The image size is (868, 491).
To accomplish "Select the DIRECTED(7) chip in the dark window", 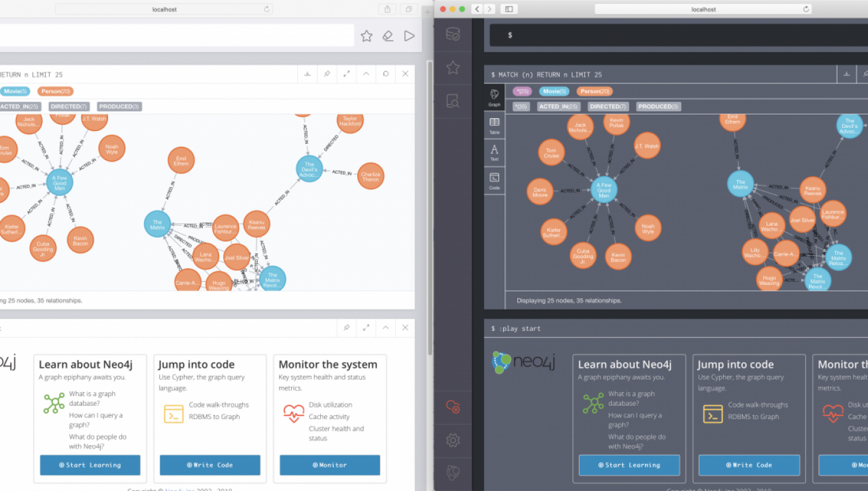I will (x=609, y=107).
